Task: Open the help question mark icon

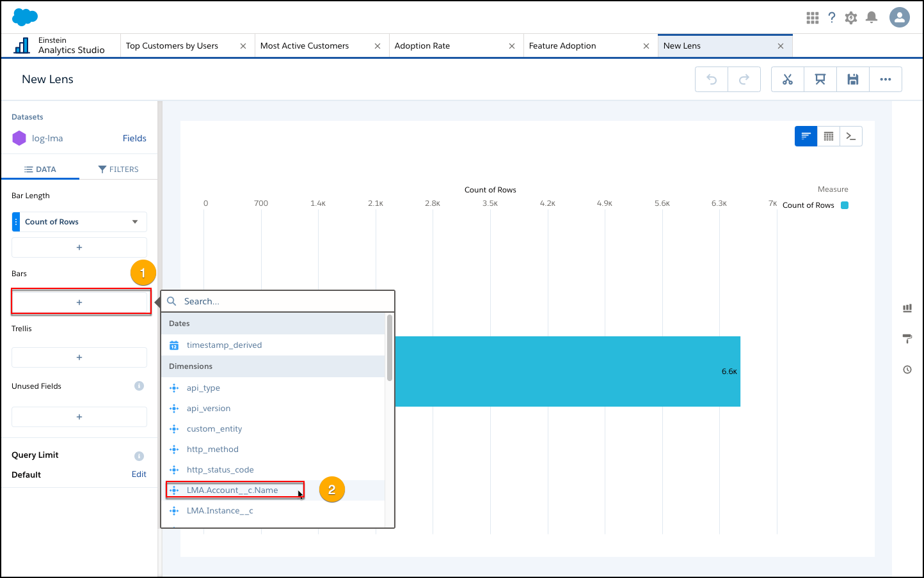Action: tap(832, 18)
